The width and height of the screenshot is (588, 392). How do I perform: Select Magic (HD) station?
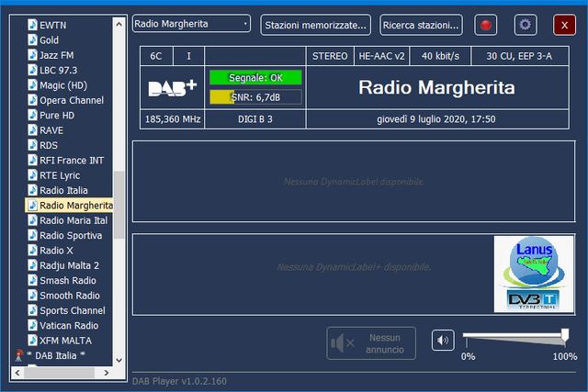pyautogui.click(x=63, y=85)
